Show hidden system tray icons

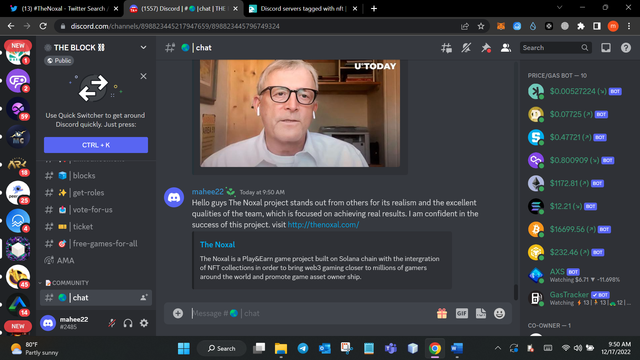(498, 348)
